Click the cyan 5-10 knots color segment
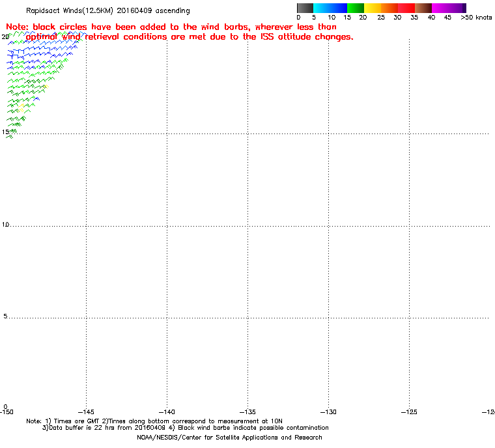 click(x=321, y=8)
